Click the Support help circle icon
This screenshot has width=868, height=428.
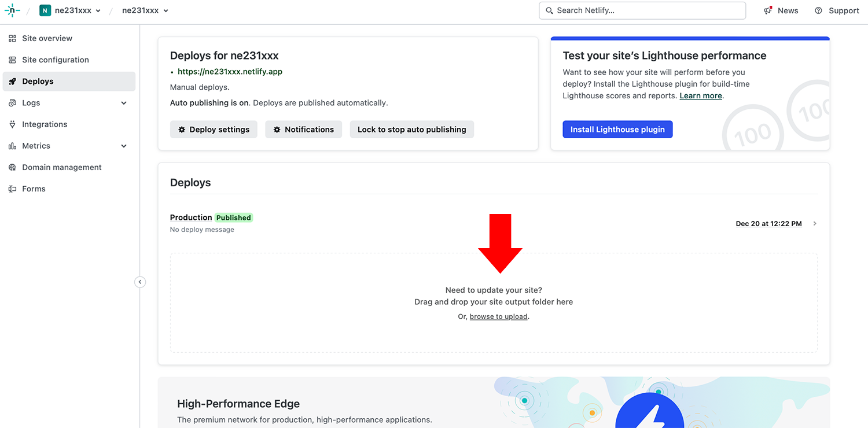tap(818, 10)
